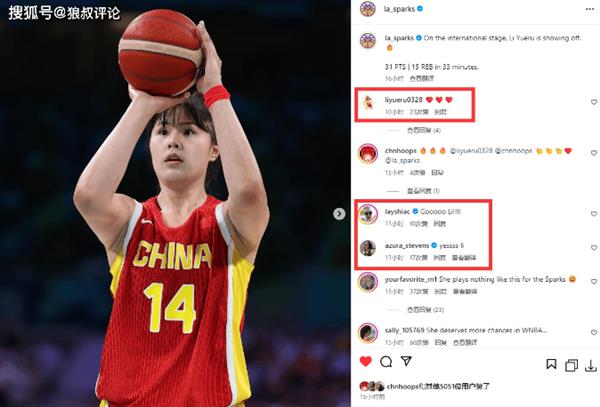View the list of users who liked

click(438, 386)
